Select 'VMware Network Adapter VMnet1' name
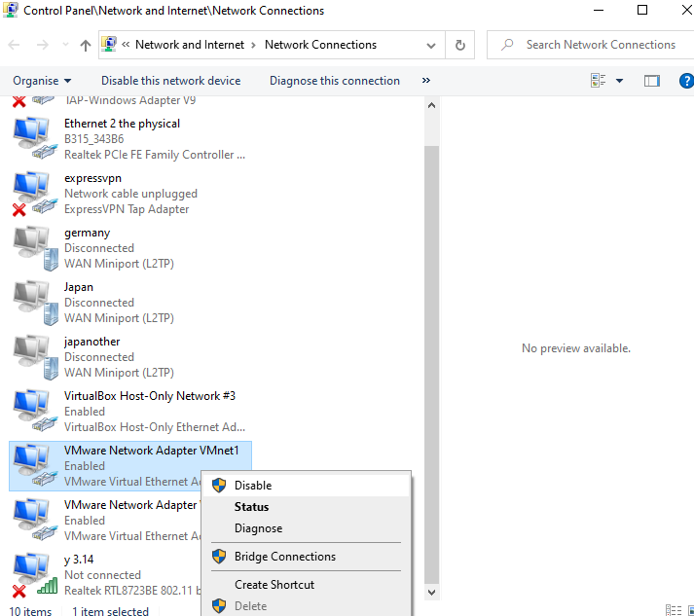694x616 pixels. click(151, 451)
